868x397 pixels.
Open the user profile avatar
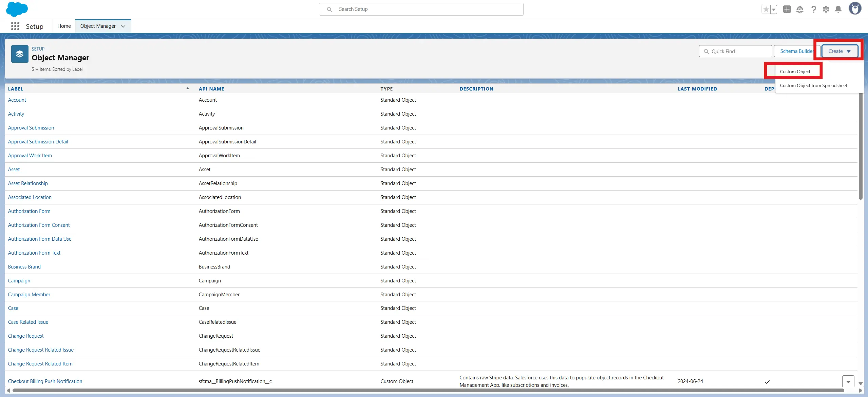pyautogui.click(x=855, y=9)
